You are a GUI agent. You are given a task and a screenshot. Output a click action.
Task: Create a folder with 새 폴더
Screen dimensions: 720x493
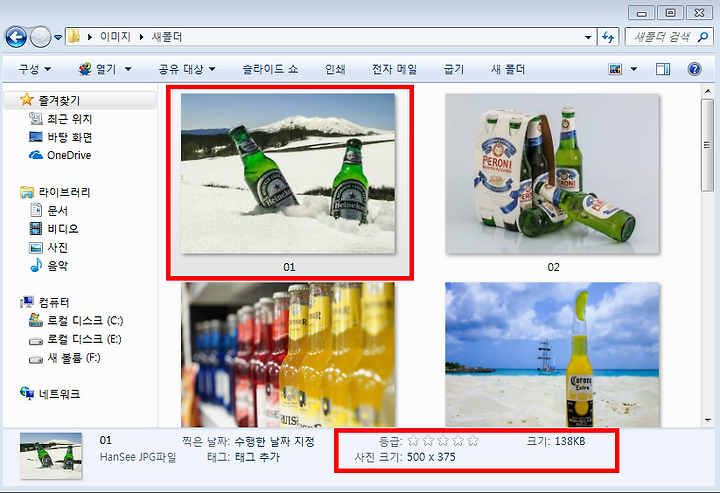508,69
